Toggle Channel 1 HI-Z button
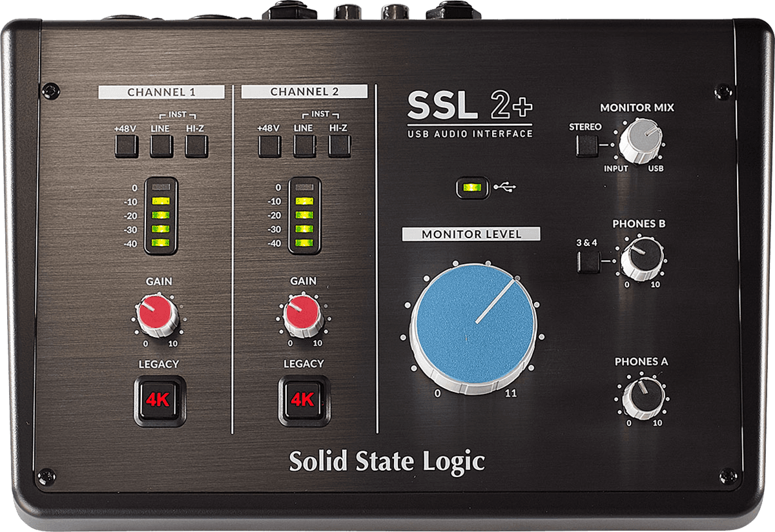The width and height of the screenshot is (775, 532). 196,147
